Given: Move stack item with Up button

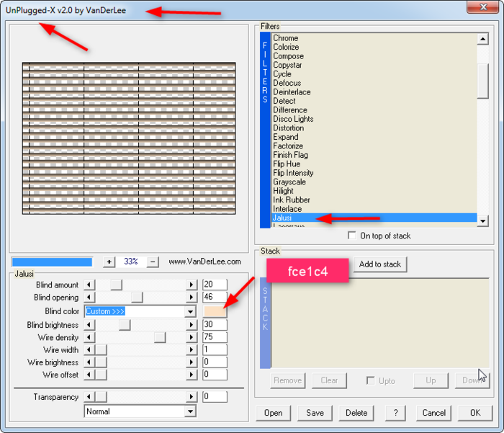Looking at the screenshot, I should [431, 380].
